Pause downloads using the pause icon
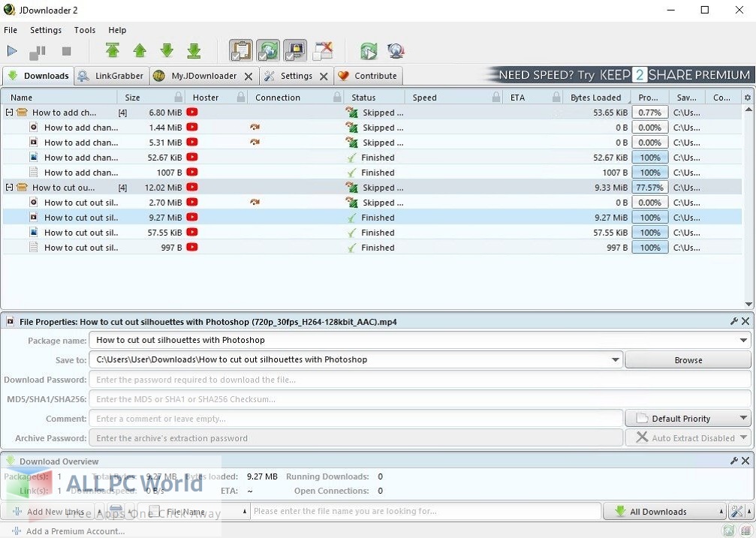The image size is (756, 538). click(x=38, y=50)
